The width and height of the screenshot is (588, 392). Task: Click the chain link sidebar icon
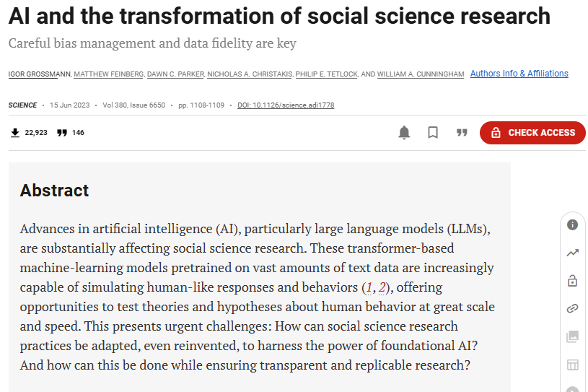tap(572, 308)
